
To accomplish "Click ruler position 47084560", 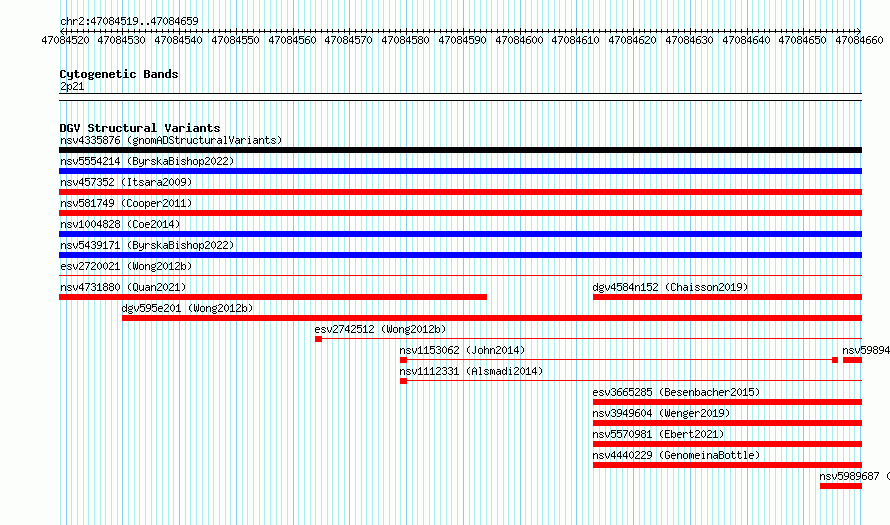I will coord(292,40).
